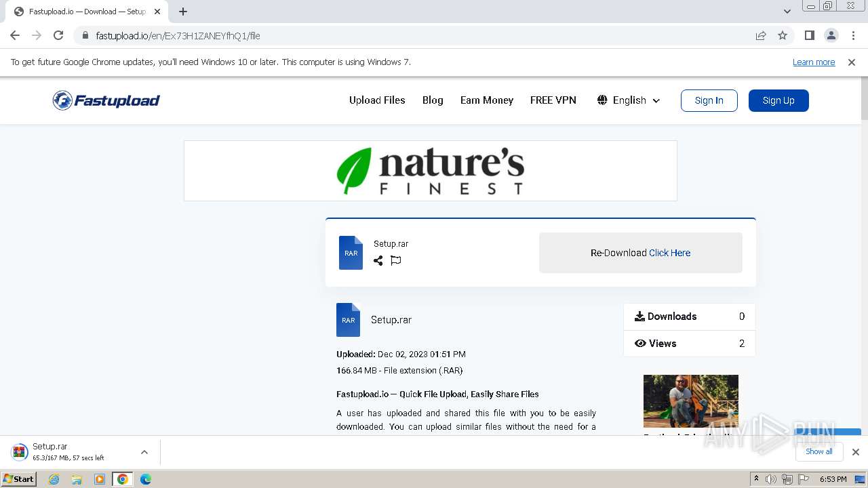
Task: Open Chrome's three-dot menu
Action: tap(853, 35)
